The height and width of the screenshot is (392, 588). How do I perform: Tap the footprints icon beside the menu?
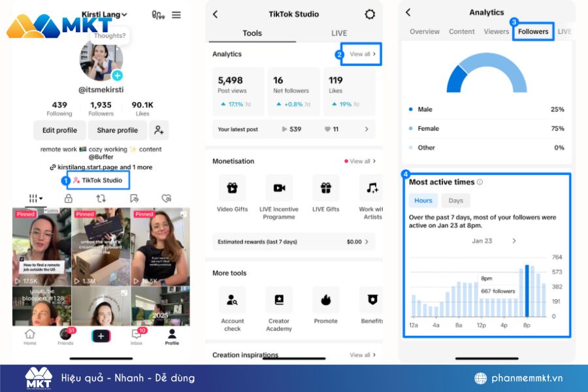point(158,15)
